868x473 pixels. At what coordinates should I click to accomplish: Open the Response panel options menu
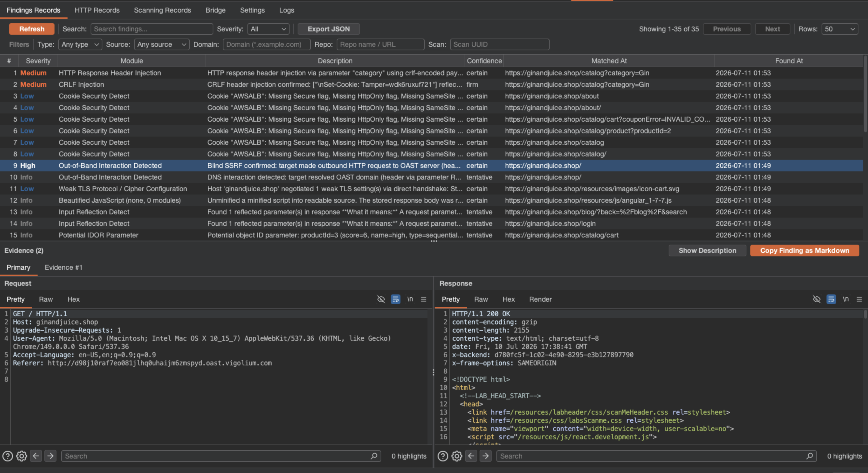click(x=859, y=299)
